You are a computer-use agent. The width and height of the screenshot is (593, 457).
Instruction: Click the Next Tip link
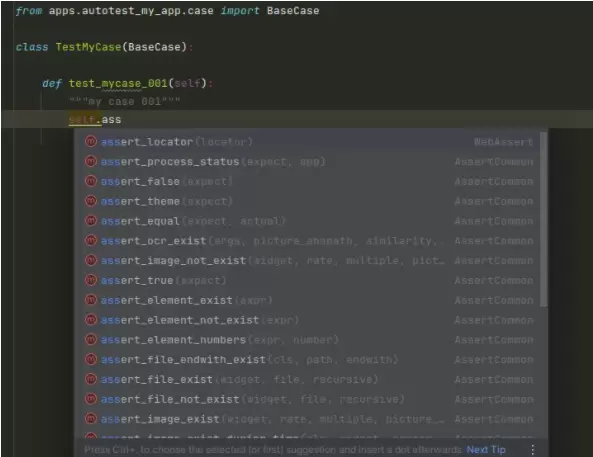486,449
